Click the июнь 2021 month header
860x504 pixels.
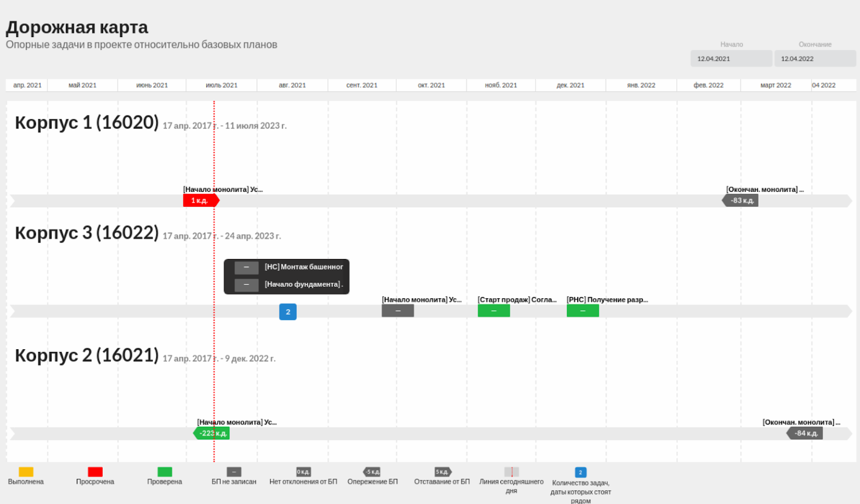[152, 85]
